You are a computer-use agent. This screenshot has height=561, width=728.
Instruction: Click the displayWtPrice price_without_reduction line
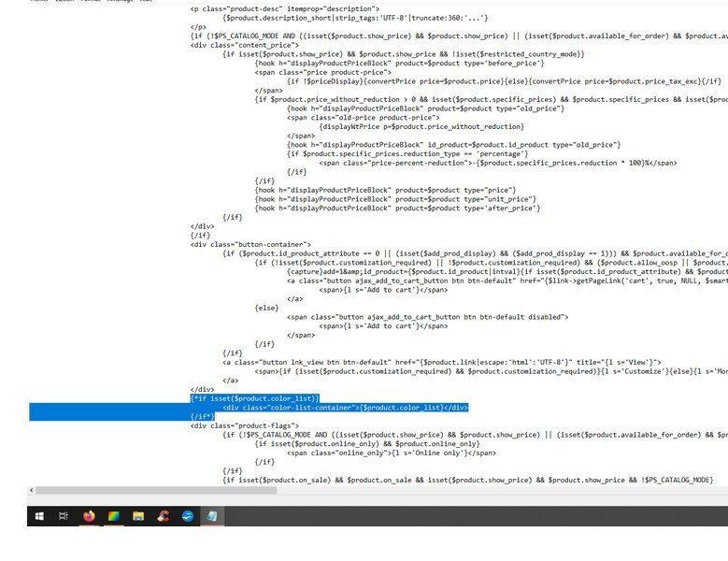pyautogui.click(x=421, y=127)
